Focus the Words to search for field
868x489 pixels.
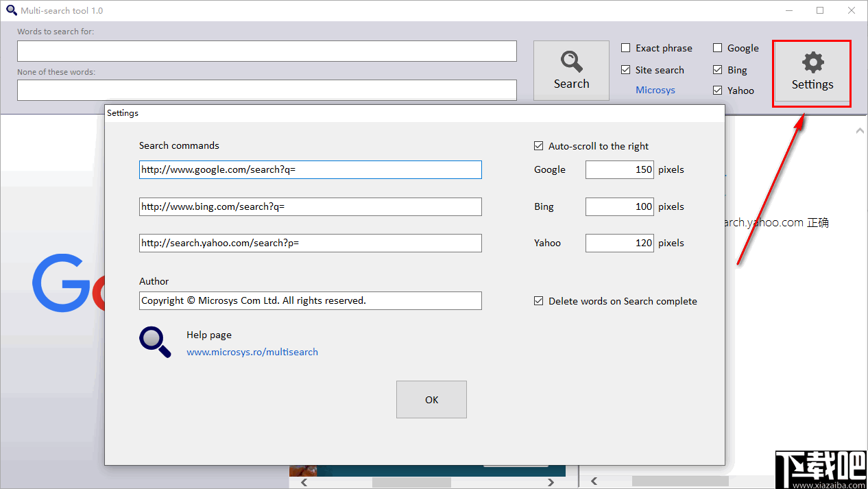[267, 51]
